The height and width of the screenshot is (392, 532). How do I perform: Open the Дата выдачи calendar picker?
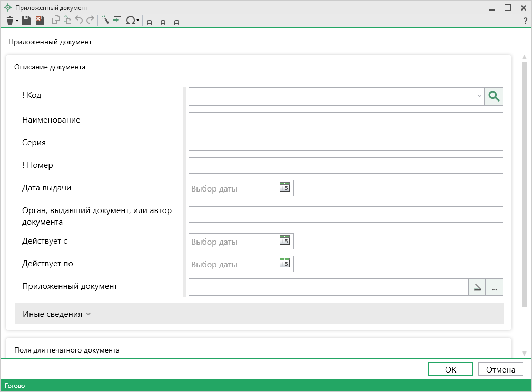[284, 188]
